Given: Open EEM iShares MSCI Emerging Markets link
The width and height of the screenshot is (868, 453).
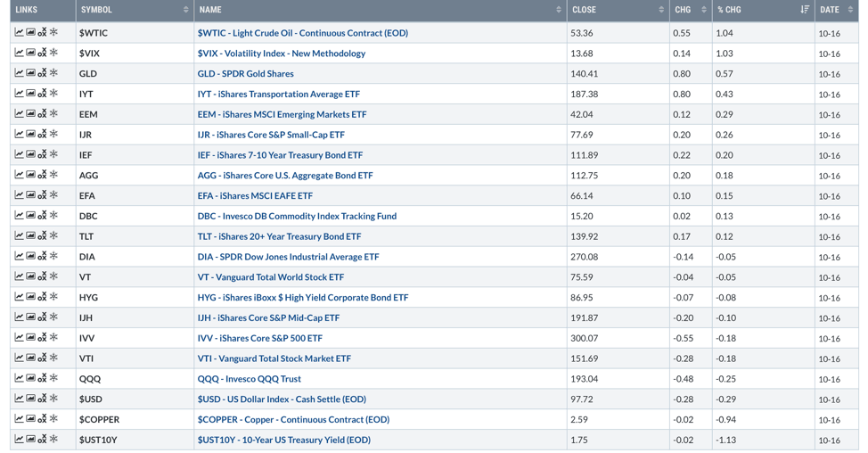Looking at the screenshot, I should pos(282,114).
